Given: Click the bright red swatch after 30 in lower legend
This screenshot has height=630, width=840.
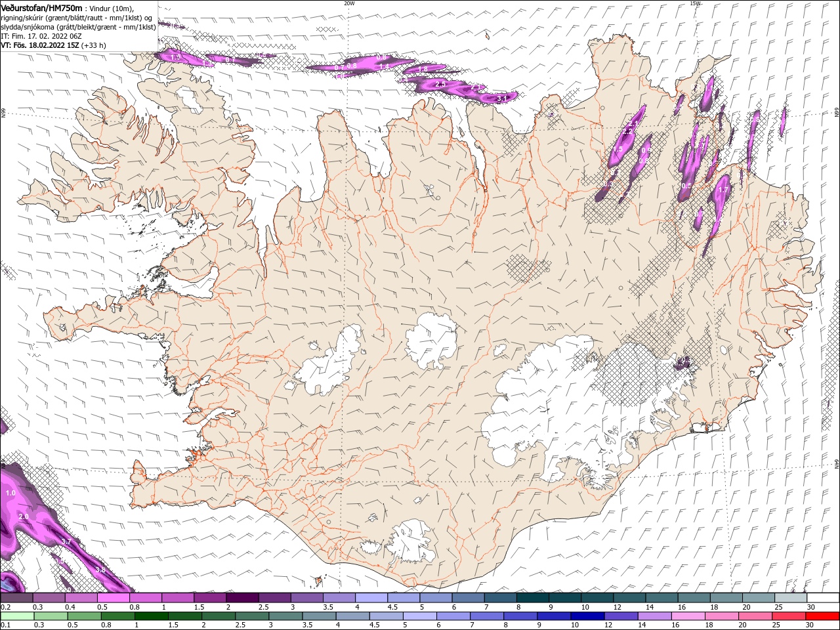Looking at the screenshot, I should click(x=822, y=616).
